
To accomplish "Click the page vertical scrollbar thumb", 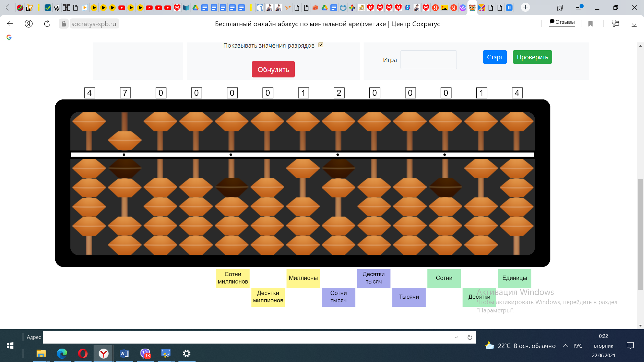I will tap(640, 234).
